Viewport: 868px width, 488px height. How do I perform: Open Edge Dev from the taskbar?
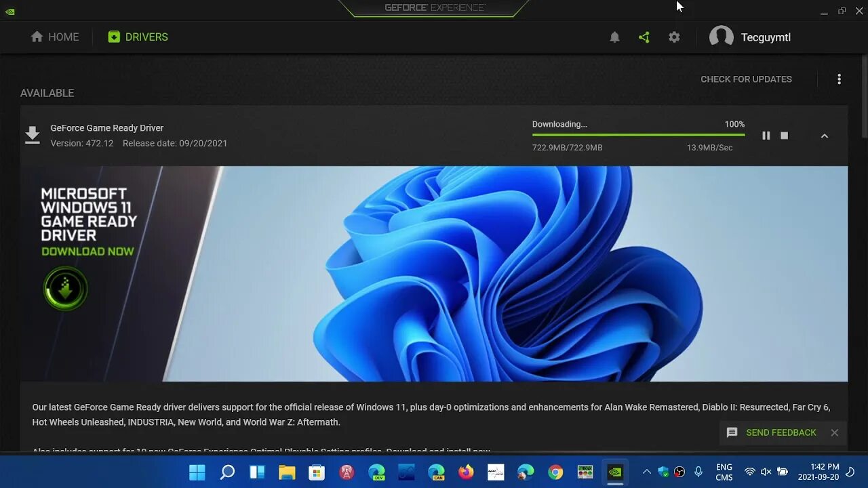(x=376, y=472)
